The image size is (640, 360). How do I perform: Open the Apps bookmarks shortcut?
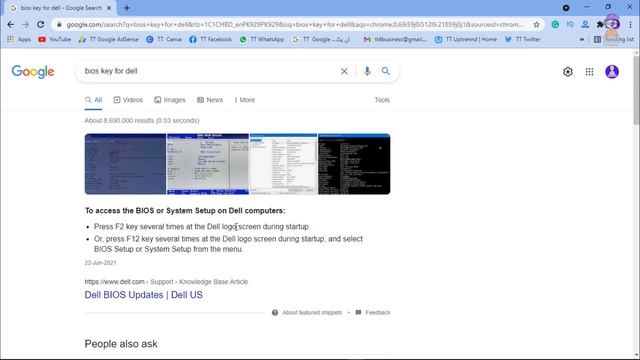19,39
